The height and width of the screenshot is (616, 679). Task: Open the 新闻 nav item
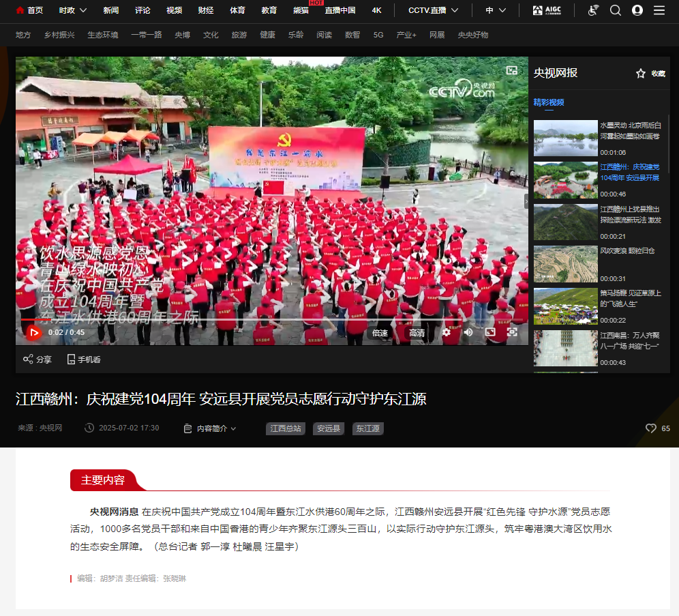point(111,10)
